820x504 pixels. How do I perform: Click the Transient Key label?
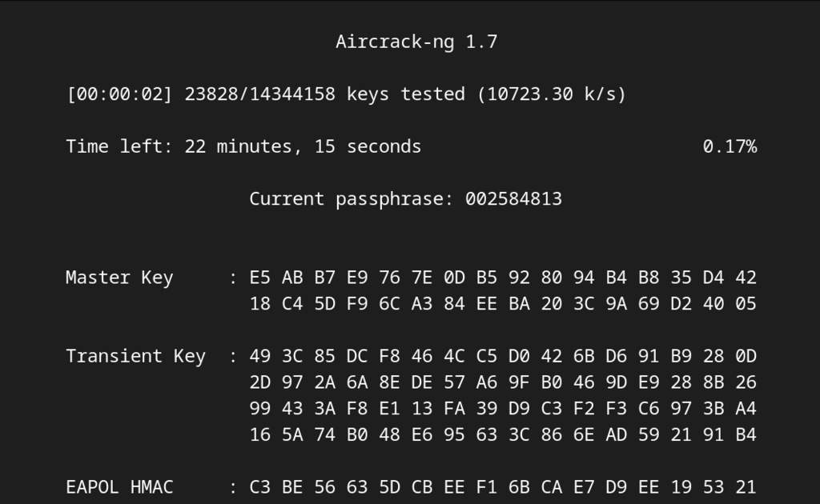[x=136, y=356]
